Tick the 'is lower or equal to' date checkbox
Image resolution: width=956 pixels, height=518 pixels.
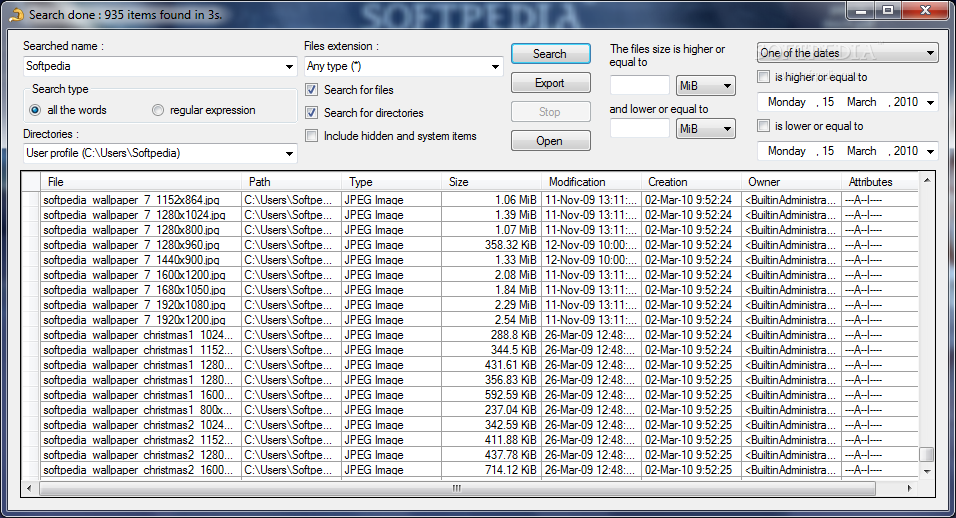tap(763, 126)
